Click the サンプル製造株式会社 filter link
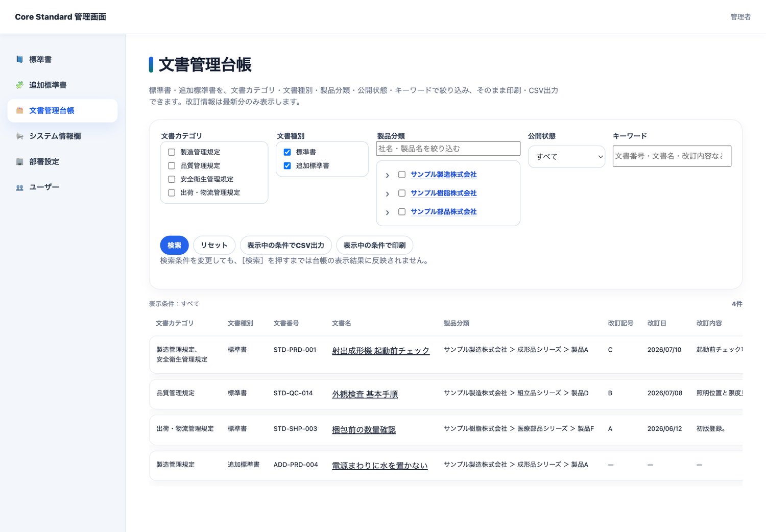The image size is (766, 532). [x=444, y=175]
